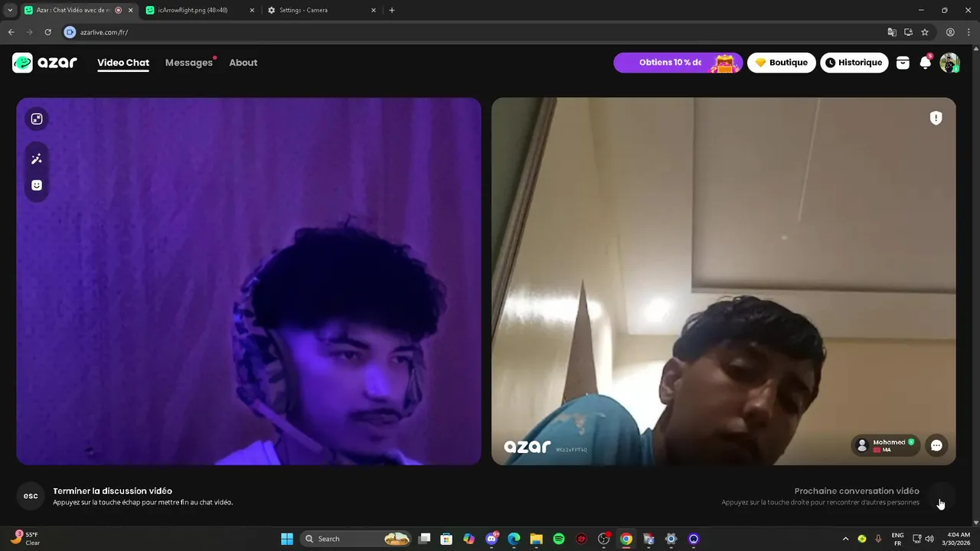The height and width of the screenshot is (551, 980).
Task: Close the Azar browser tab
Action: 130,10
